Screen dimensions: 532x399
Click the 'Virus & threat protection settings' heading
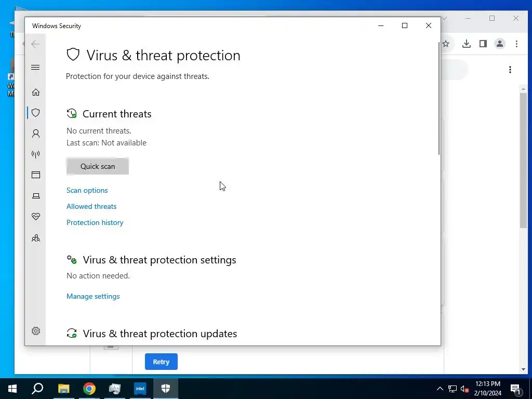point(159,260)
